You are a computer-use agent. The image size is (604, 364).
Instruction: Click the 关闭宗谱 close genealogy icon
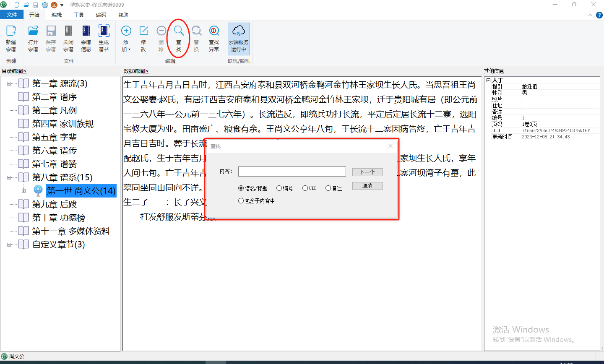point(68,38)
